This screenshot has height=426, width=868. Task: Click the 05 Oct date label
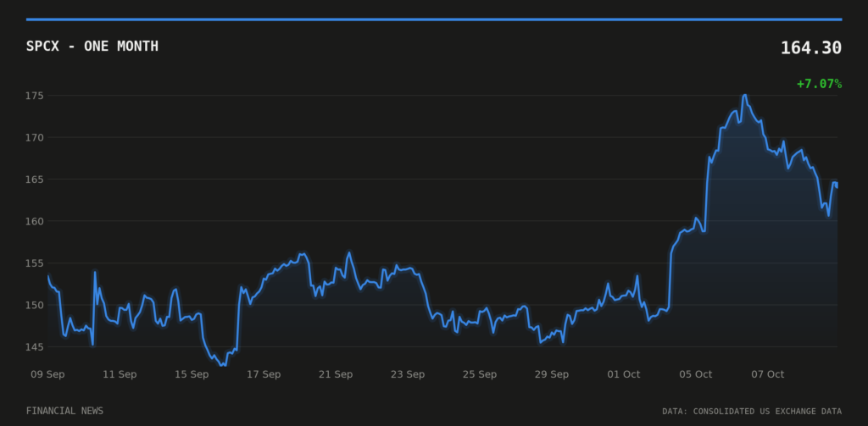point(695,374)
